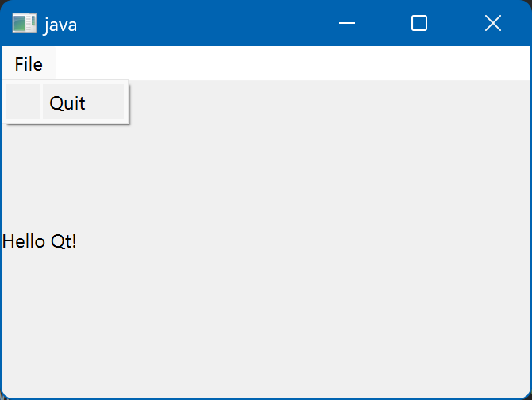Click the "java" window title text
This screenshot has width=532, height=400.
pyautogui.click(x=60, y=25)
